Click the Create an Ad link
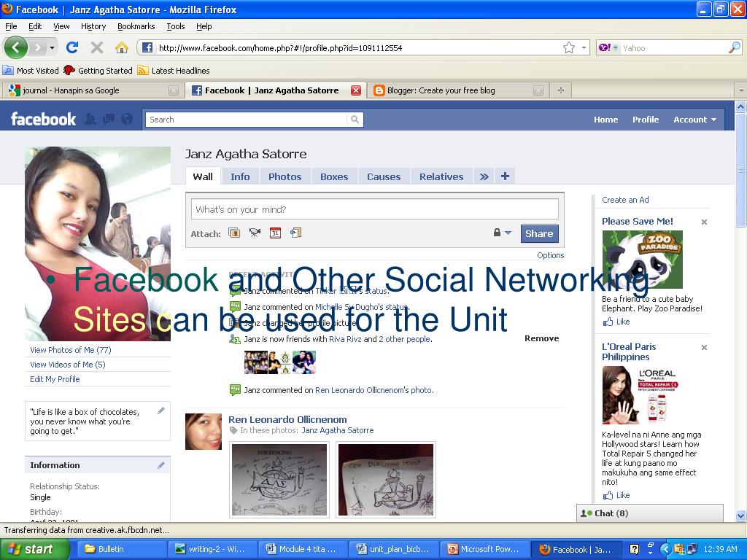 [x=625, y=200]
